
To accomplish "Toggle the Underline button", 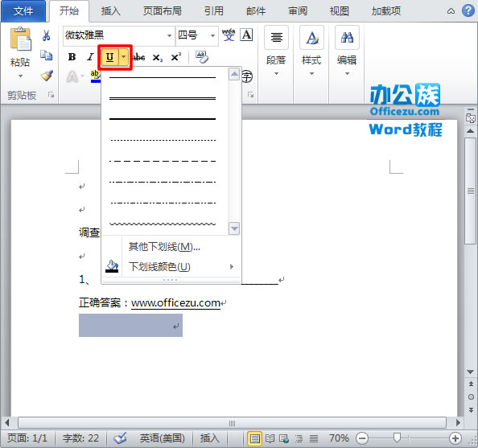I will coord(109,57).
